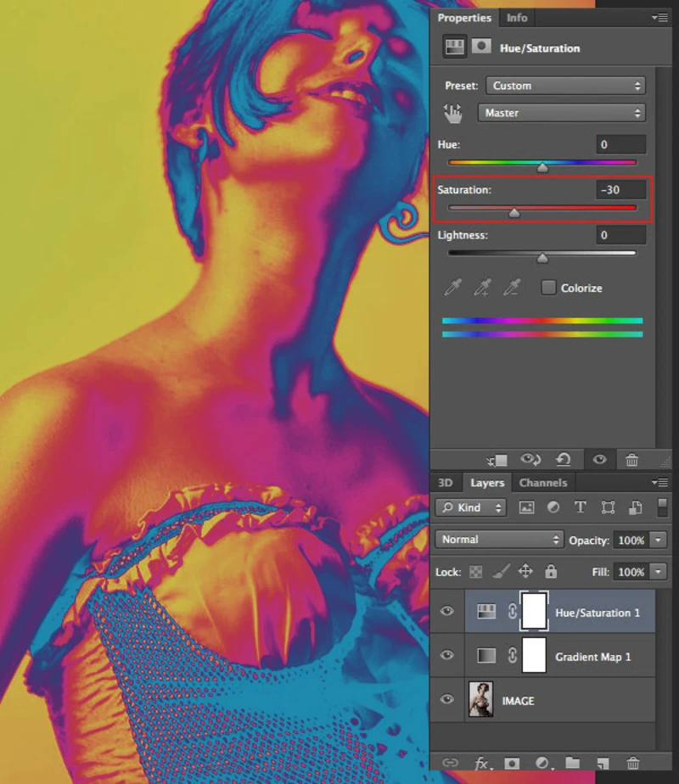Filter layers by shape layers icon
The height and width of the screenshot is (784, 679).
[608, 507]
